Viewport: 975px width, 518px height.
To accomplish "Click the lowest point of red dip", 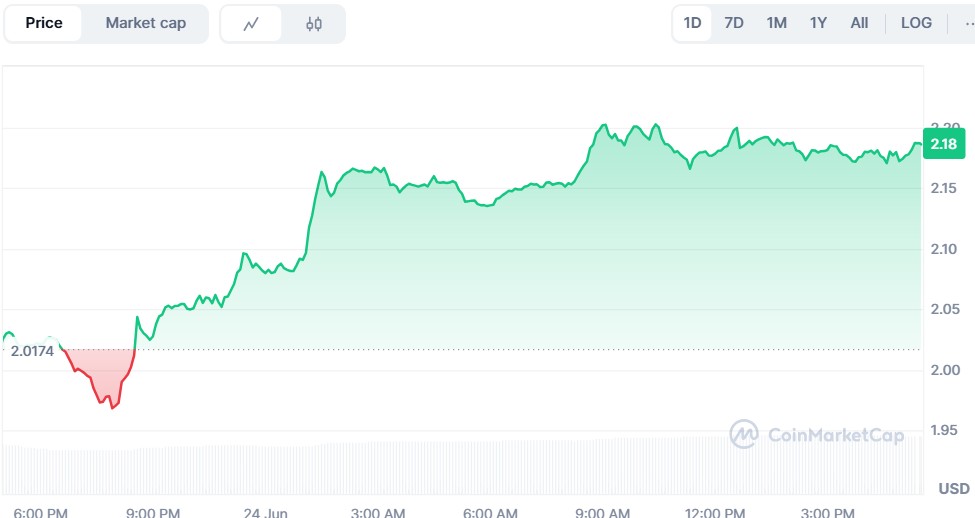I will [112, 408].
